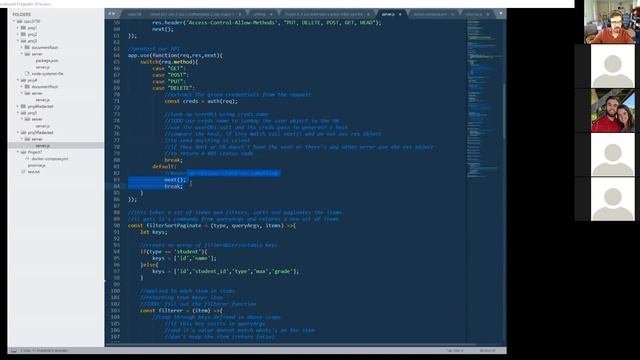This screenshot has height=360, width=640.
Task: Click 'const creds = auth(req);' code line
Action: point(200,101)
